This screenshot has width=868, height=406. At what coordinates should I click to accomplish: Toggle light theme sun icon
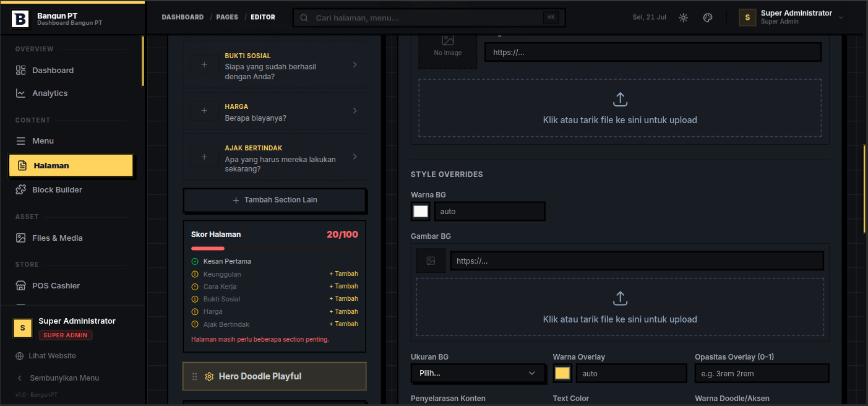pos(683,17)
